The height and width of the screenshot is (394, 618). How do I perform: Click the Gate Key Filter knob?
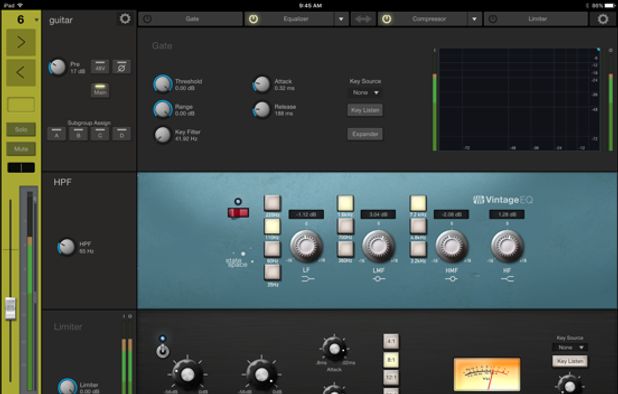point(162,135)
